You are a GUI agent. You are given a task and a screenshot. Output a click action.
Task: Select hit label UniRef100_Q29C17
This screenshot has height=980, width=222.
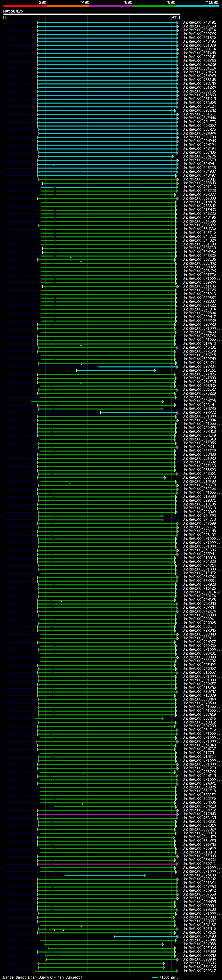tap(199, 971)
